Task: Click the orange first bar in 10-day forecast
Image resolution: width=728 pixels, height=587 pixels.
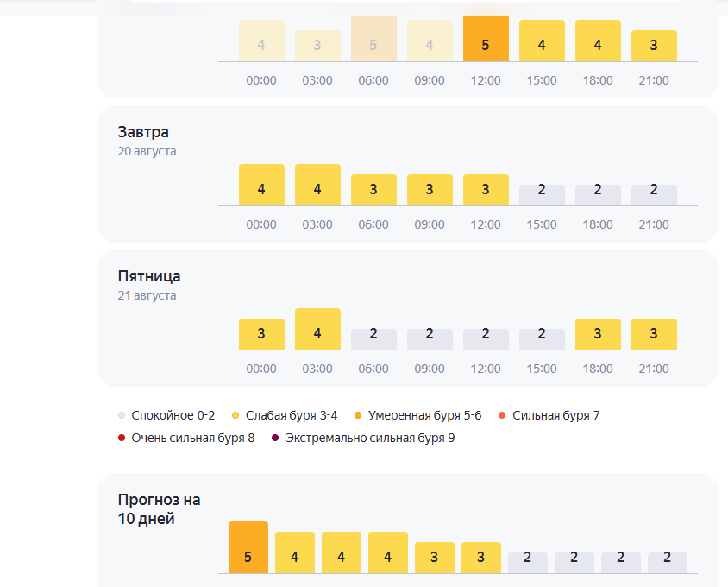Action: 248,547
